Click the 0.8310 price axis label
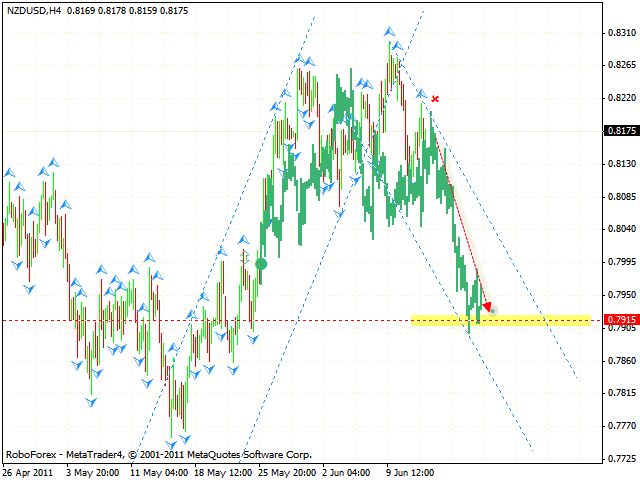This screenshot has height=480, width=640. (x=620, y=32)
